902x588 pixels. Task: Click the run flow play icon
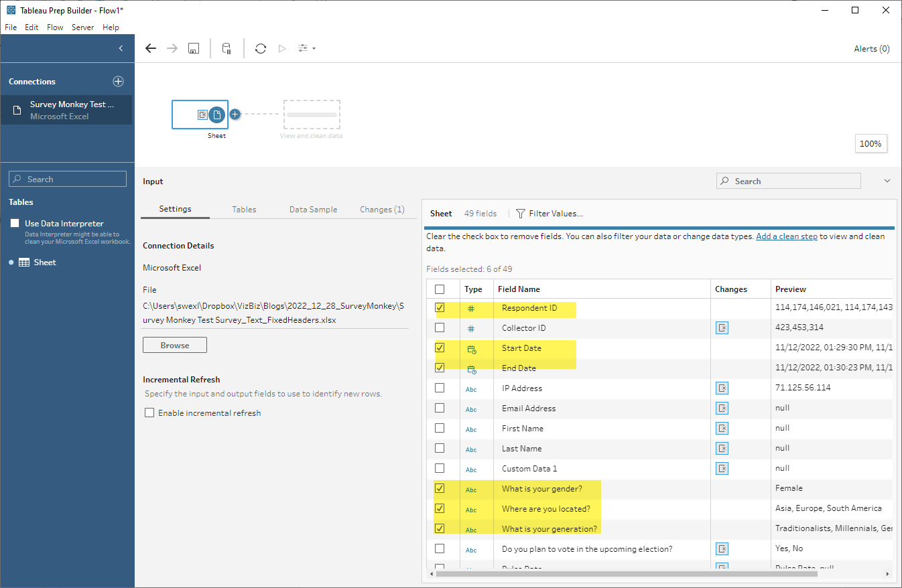(282, 48)
